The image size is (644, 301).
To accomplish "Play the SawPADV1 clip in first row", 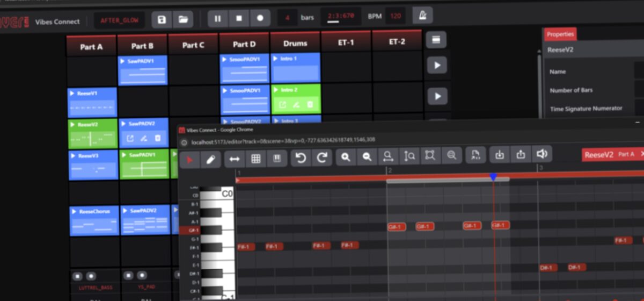I will pos(123,61).
